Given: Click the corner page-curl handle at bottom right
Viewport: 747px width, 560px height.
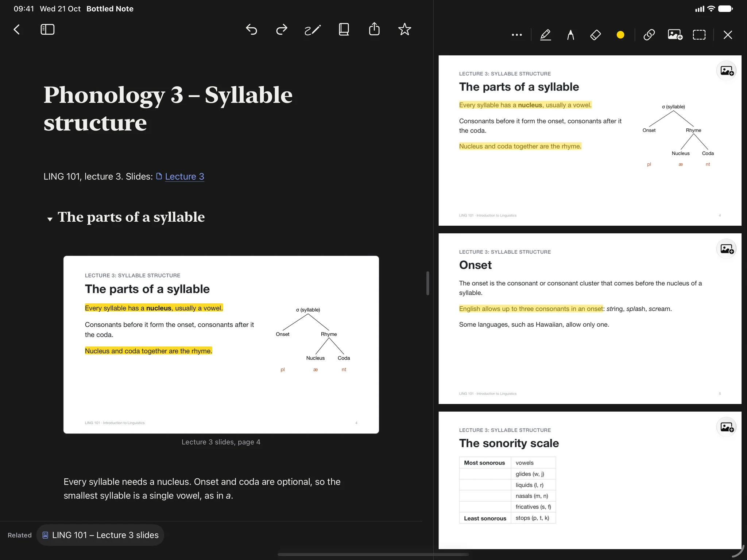Looking at the screenshot, I should pos(738,552).
